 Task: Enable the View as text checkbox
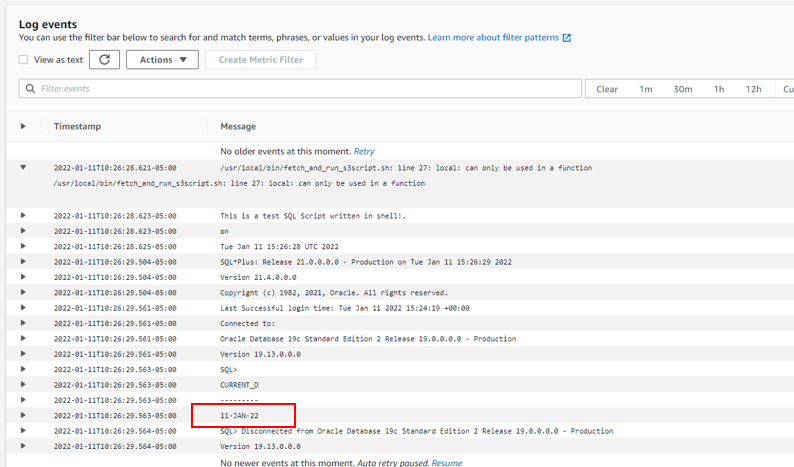click(23, 60)
